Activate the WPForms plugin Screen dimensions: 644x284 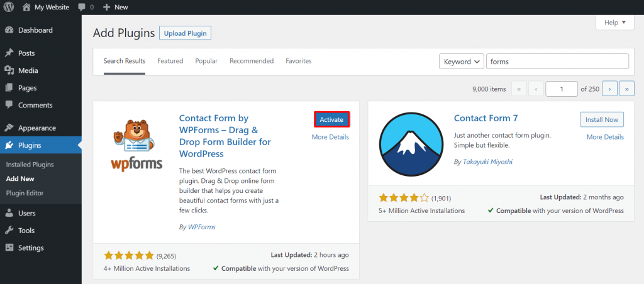331,119
